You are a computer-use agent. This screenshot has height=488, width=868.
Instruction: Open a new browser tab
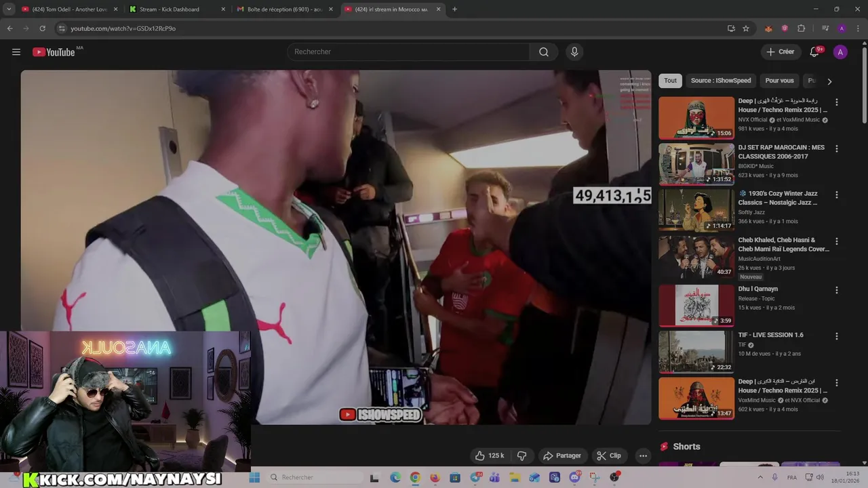pyautogui.click(x=454, y=9)
